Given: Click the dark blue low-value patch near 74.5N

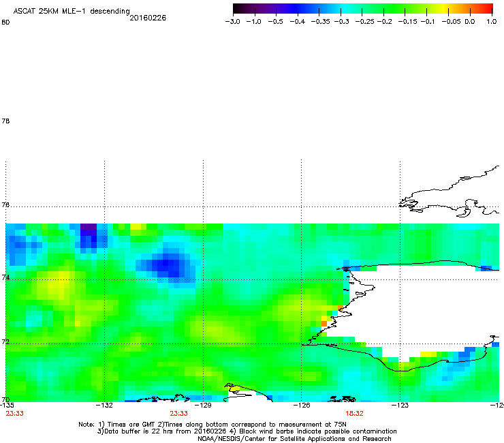Looking at the screenshot, I should [x=168, y=264].
